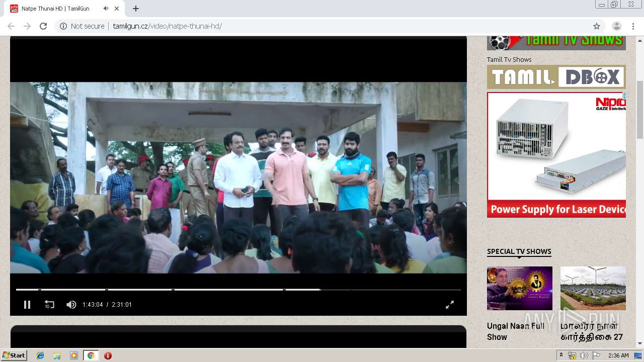The height and width of the screenshot is (362, 644).
Task: Show hidden system tray icons
Action: click(561, 355)
